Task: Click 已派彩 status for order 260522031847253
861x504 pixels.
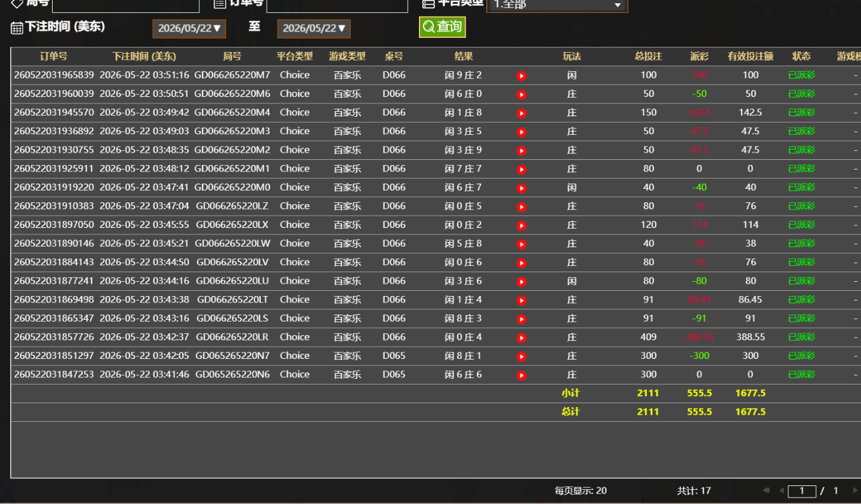Action: pos(801,374)
